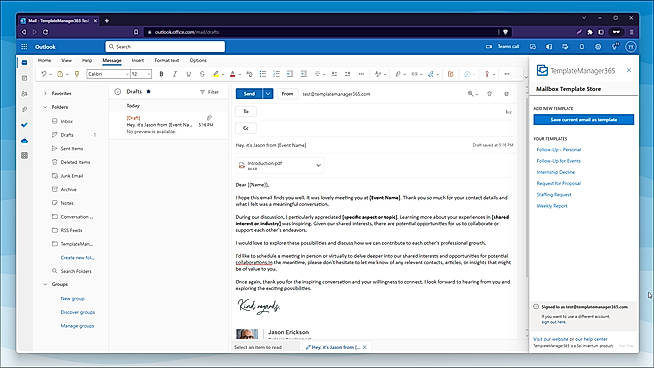Click the Attach file paperclip icon

click(397, 74)
